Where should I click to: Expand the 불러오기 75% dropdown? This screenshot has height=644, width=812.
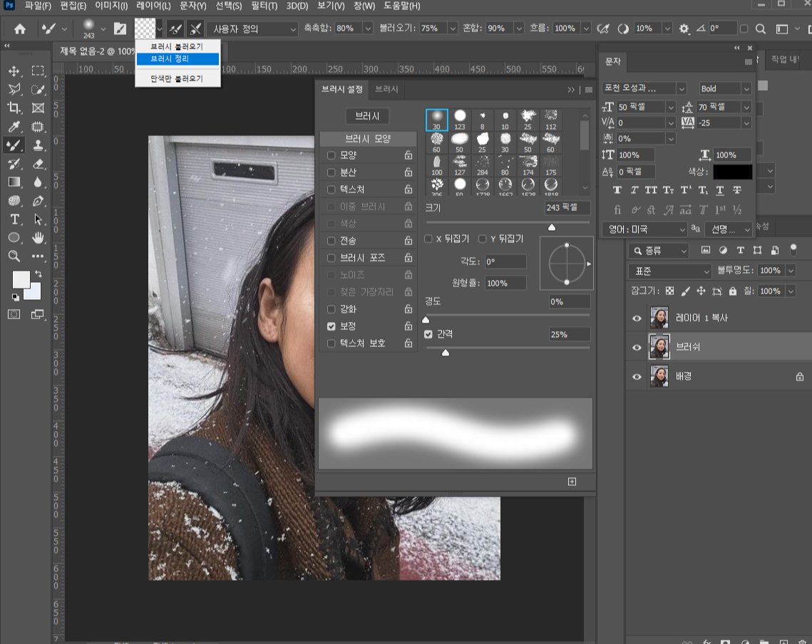(453, 28)
